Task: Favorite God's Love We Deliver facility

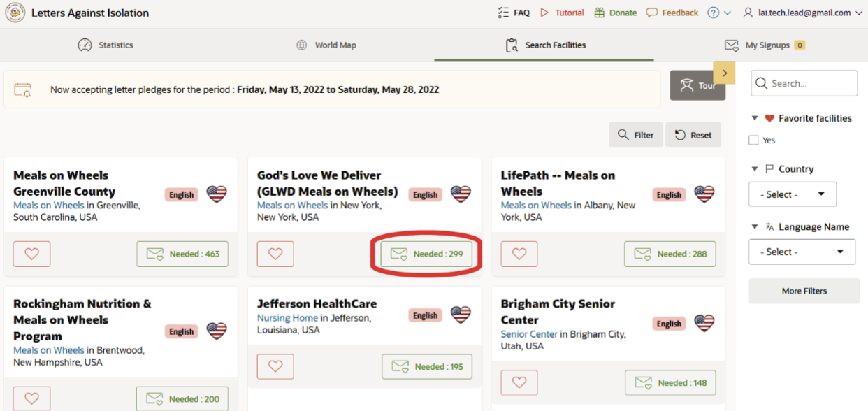Action: click(275, 254)
